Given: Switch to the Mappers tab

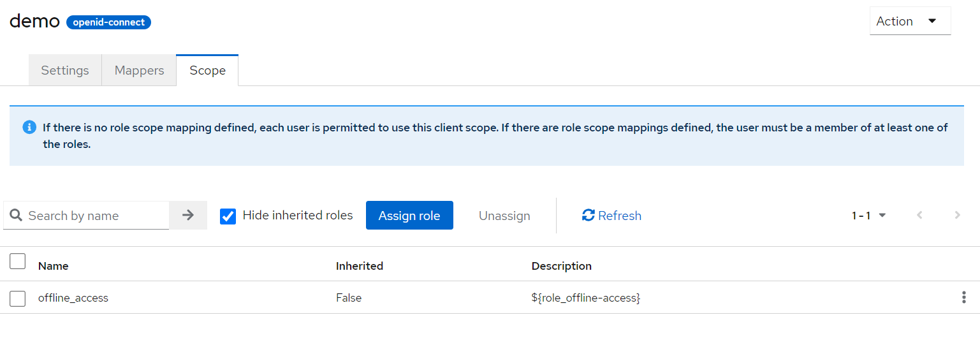Looking at the screenshot, I should 139,70.
